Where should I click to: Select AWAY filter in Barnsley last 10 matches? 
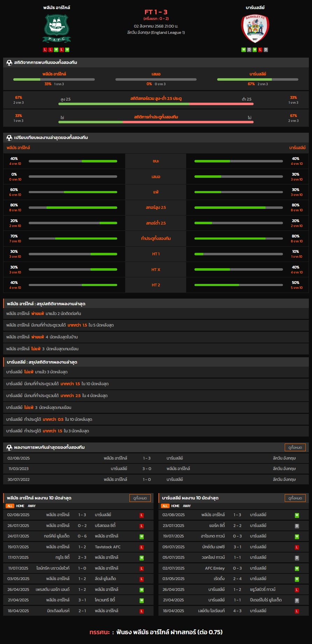click(187, 506)
